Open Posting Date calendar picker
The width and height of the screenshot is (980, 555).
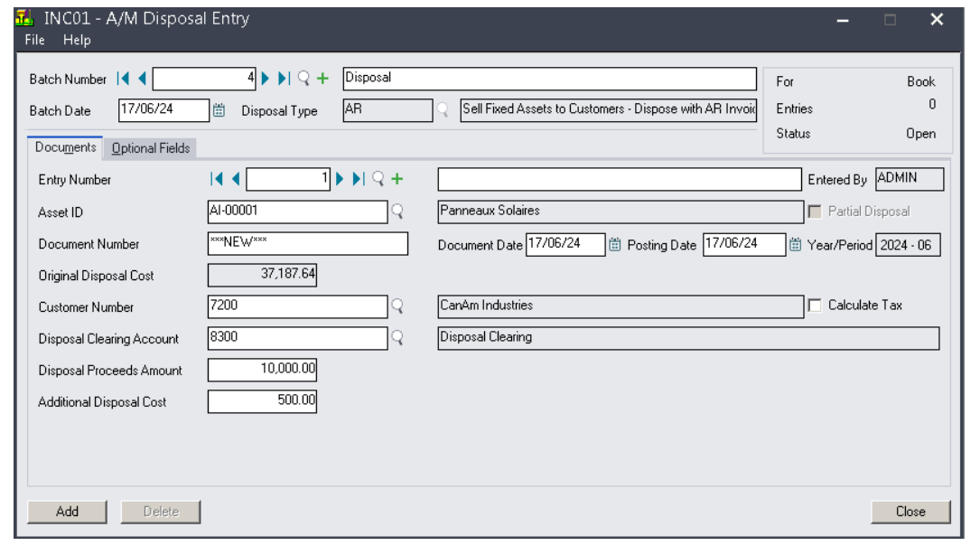coord(795,244)
